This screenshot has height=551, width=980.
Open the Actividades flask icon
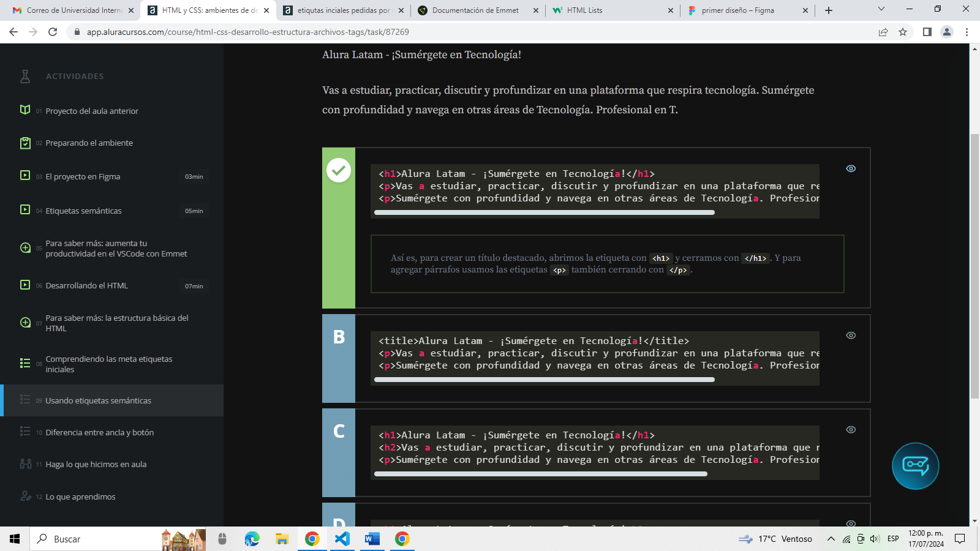coord(25,76)
